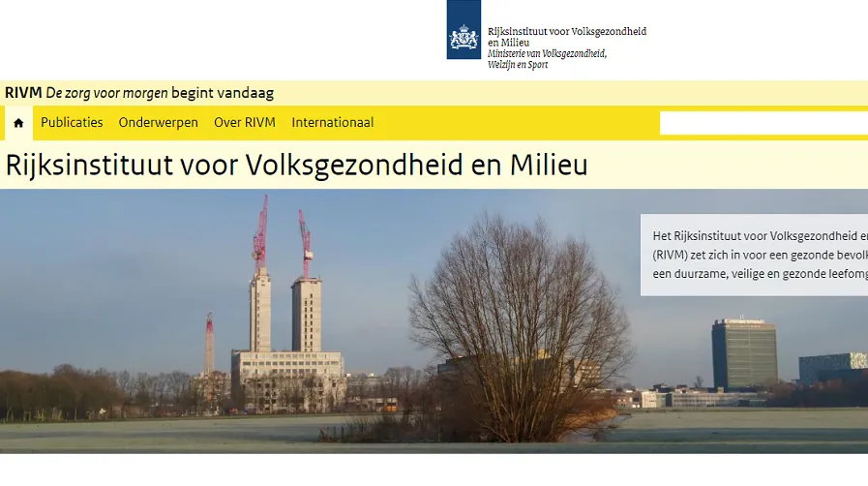The width and height of the screenshot is (868, 486).
Task: Click the page heading 'Rijksinstituut voor Volksgezondheid en Milieu'
Action: 297,165
